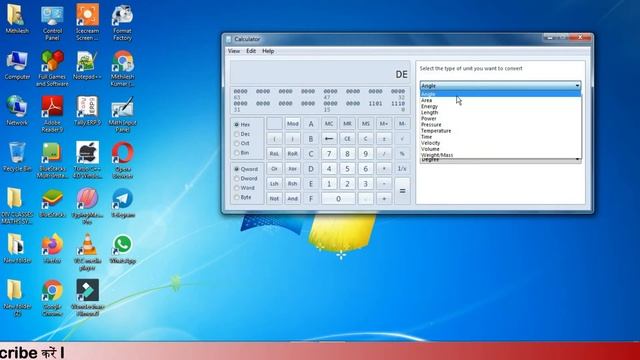The height and width of the screenshot is (360, 640).
Task: Choose Power from the unit type list
Action: [x=500, y=118]
